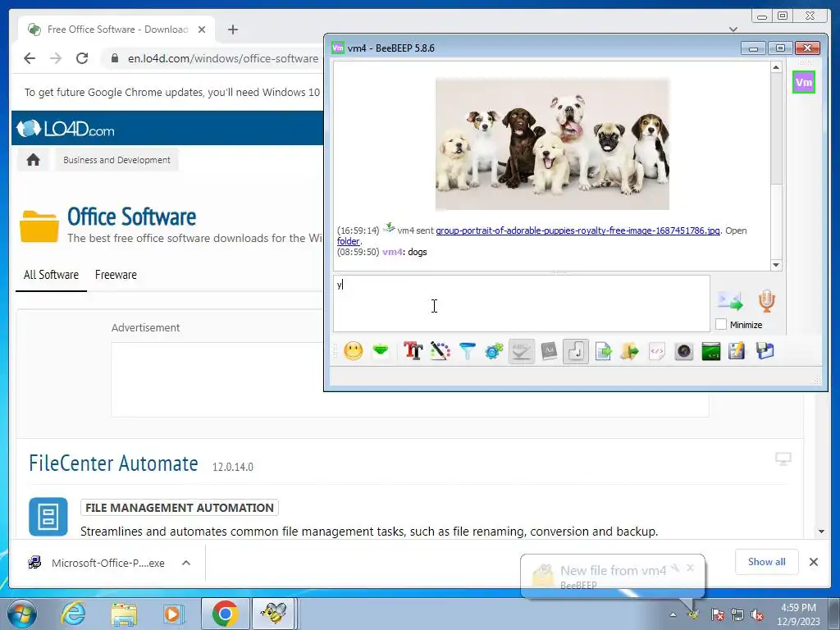Click the FILE MANAGEMENT AUTOMATION tag
840x630 pixels.
180,507
